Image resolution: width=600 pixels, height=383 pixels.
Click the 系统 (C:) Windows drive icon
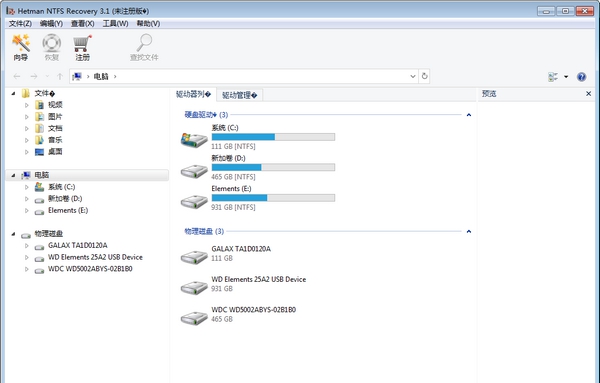coord(194,140)
